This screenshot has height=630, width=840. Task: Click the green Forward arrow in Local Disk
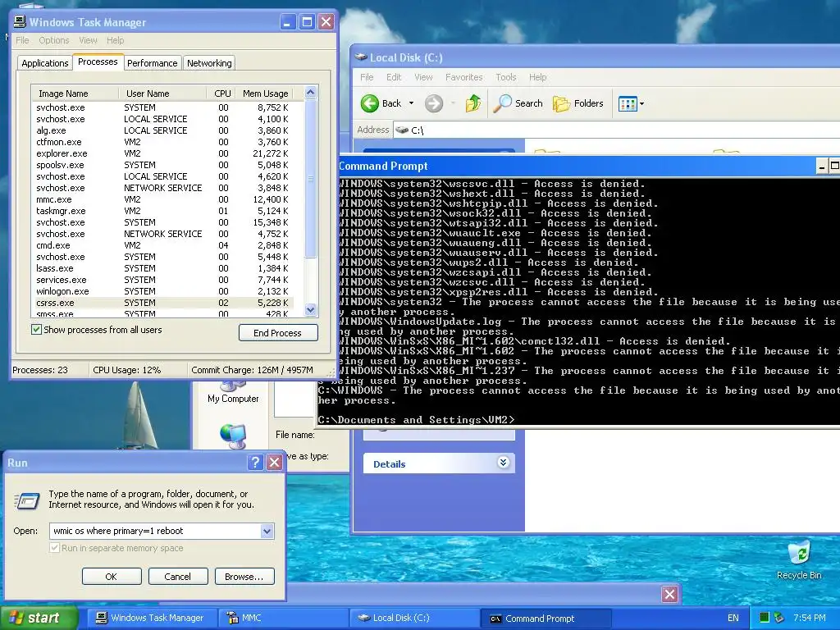(x=434, y=103)
